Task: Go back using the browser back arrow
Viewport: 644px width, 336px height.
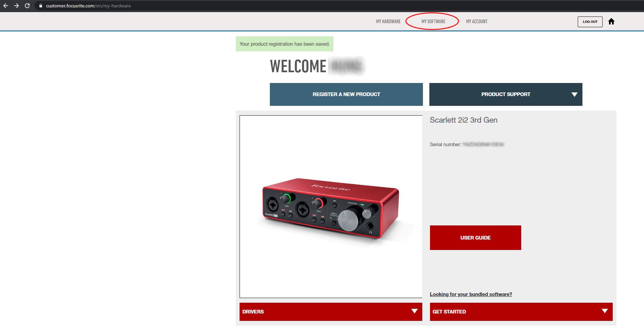Action: [x=6, y=6]
